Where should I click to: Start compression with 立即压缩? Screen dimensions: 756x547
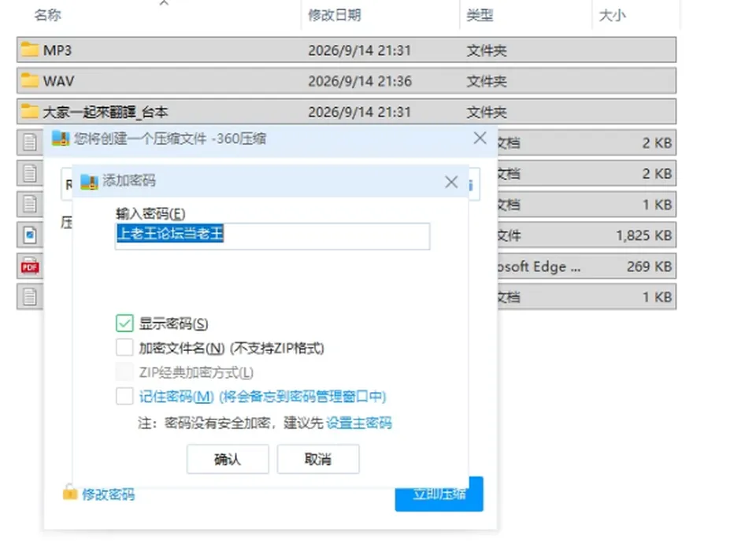click(439, 494)
